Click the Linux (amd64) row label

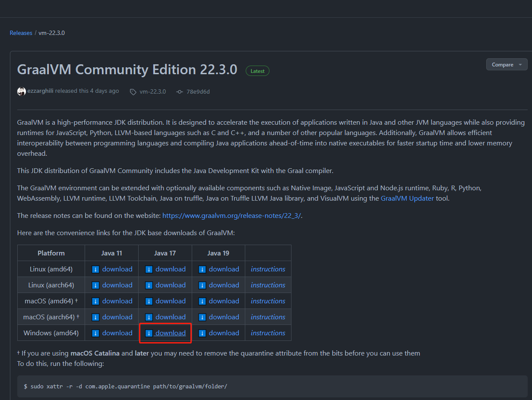click(51, 269)
